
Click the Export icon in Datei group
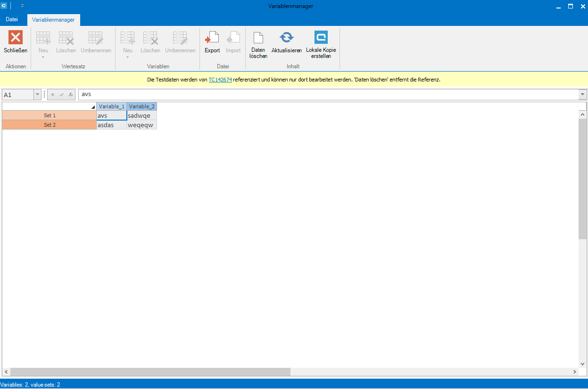tap(212, 38)
